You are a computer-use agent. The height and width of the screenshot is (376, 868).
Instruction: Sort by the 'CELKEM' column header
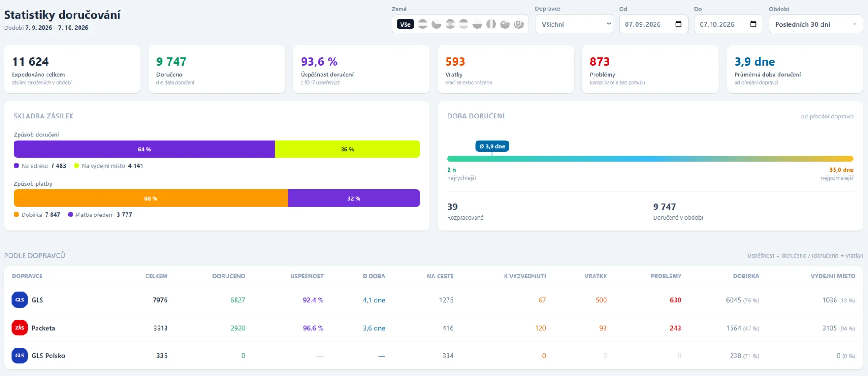(156, 276)
